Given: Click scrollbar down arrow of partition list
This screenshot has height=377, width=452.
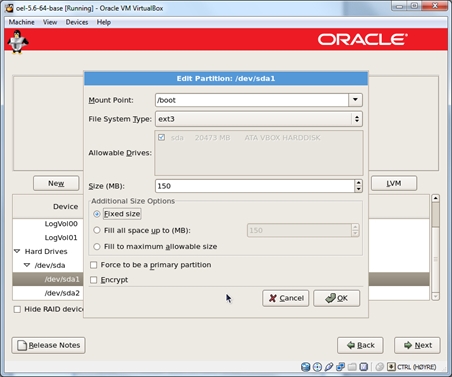Looking at the screenshot, I should click(x=435, y=296).
